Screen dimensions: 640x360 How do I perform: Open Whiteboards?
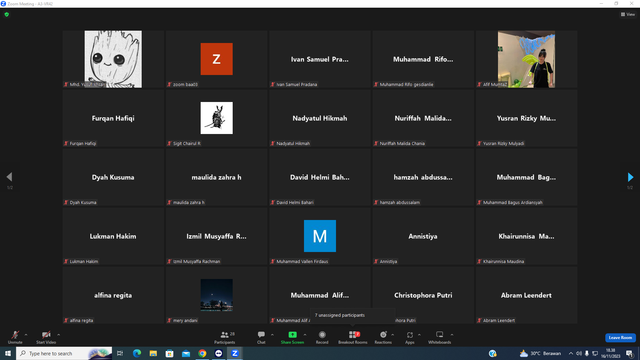coord(440,337)
